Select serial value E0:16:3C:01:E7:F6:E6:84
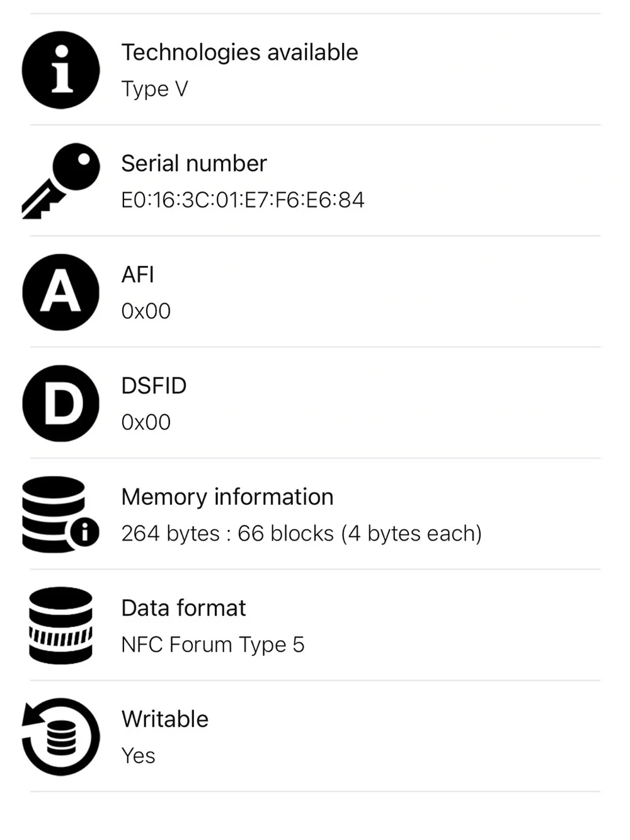The image size is (630, 840). pos(243,200)
